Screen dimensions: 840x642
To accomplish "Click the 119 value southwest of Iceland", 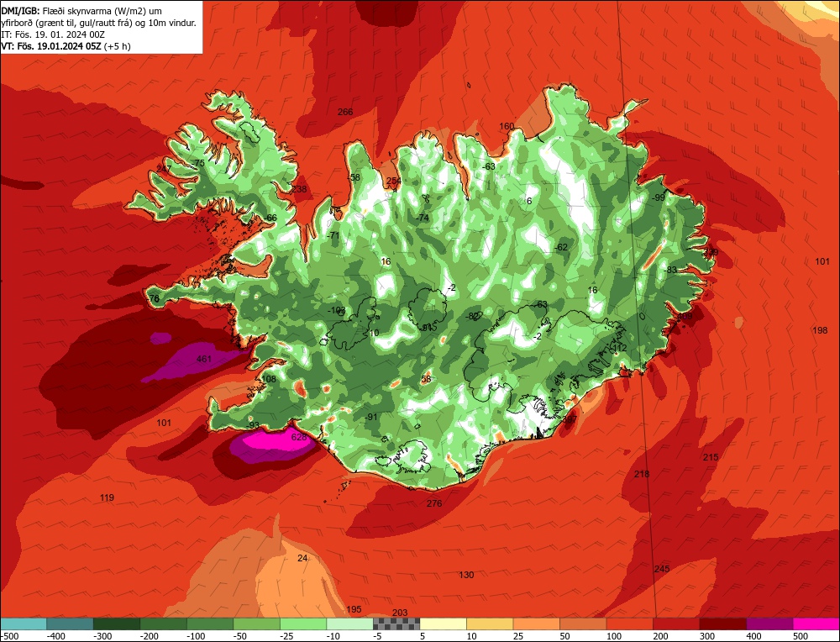I will click(107, 497).
